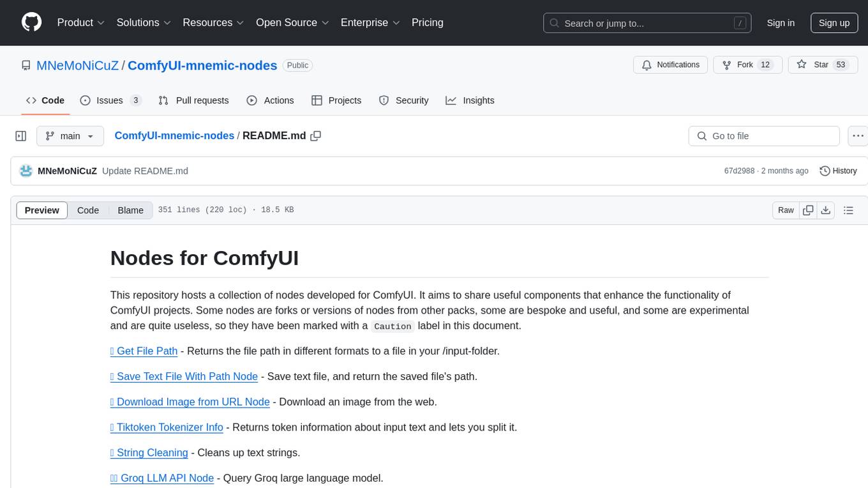
Task: Expand the Product menu
Action: click(x=80, y=22)
